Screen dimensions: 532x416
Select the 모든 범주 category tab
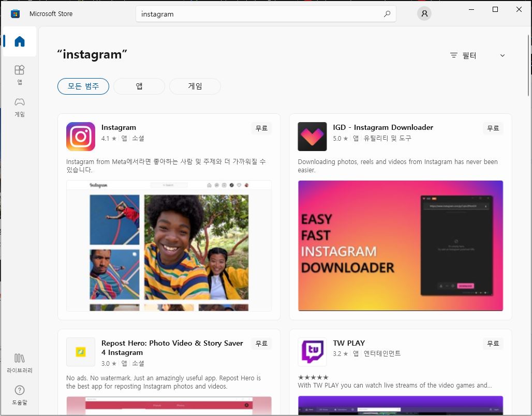pyautogui.click(x=83, y=86)
